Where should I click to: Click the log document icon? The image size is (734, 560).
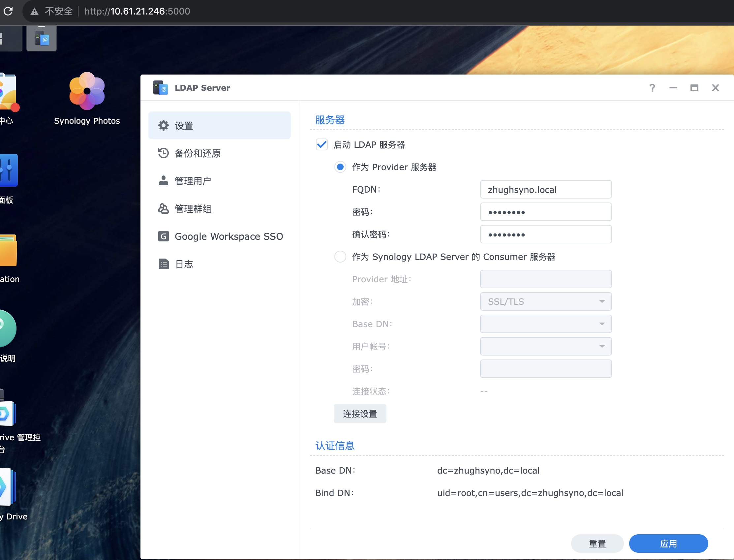point(163,264)
